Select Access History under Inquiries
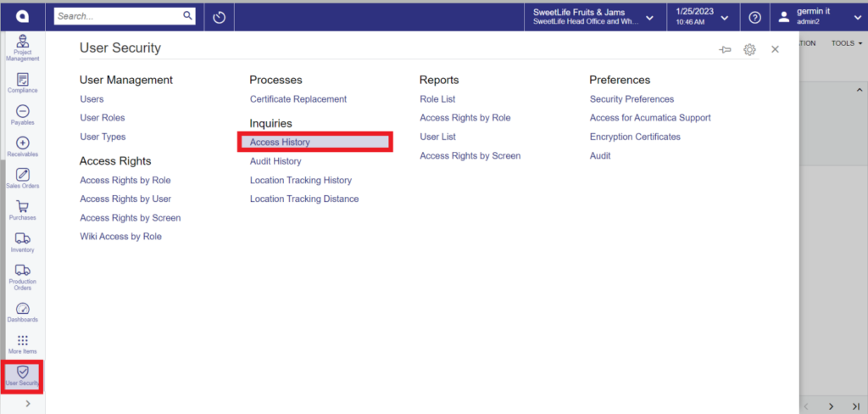 tap(280, 143)
